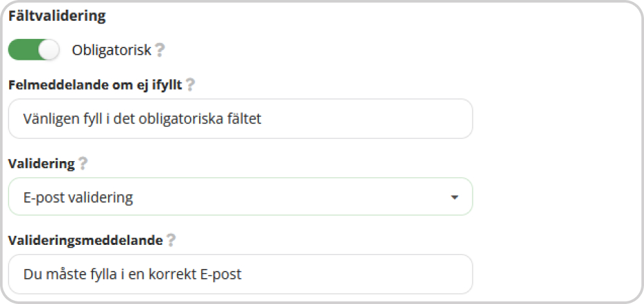Click the caret arrow in the Validering dropdown
This screenshot has height=304, width=644.
[454, 197]
